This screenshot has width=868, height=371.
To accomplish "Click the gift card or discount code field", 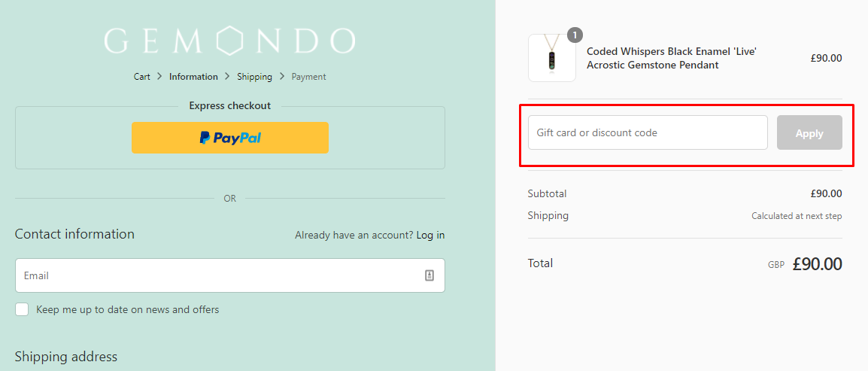I will pyautogui.click(x=647, y=132).
